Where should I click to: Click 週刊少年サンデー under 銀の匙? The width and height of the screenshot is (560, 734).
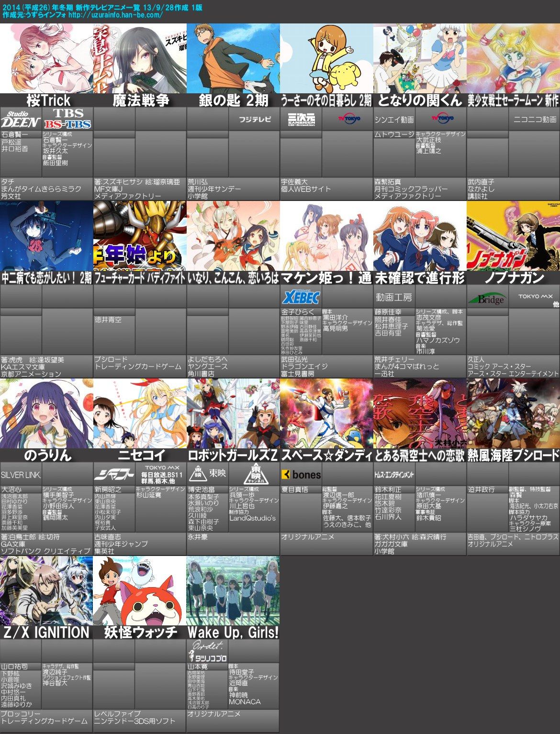(x=214, y=189)
